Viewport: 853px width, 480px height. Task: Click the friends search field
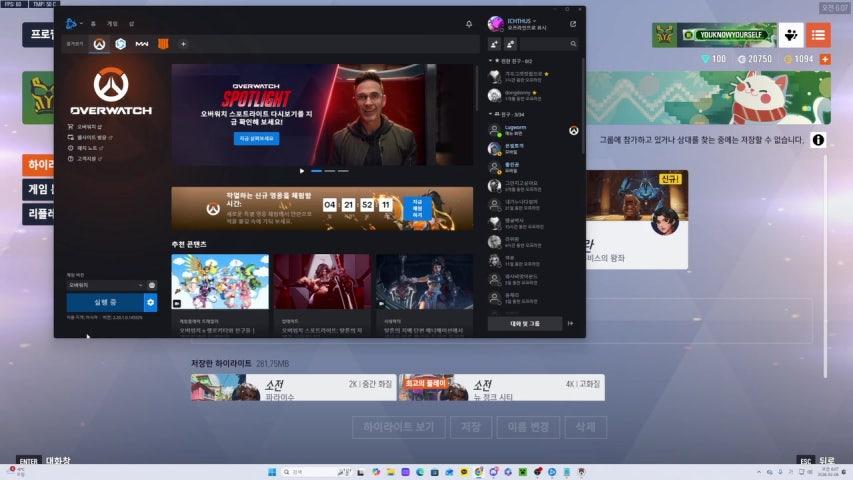pos(549,44)
